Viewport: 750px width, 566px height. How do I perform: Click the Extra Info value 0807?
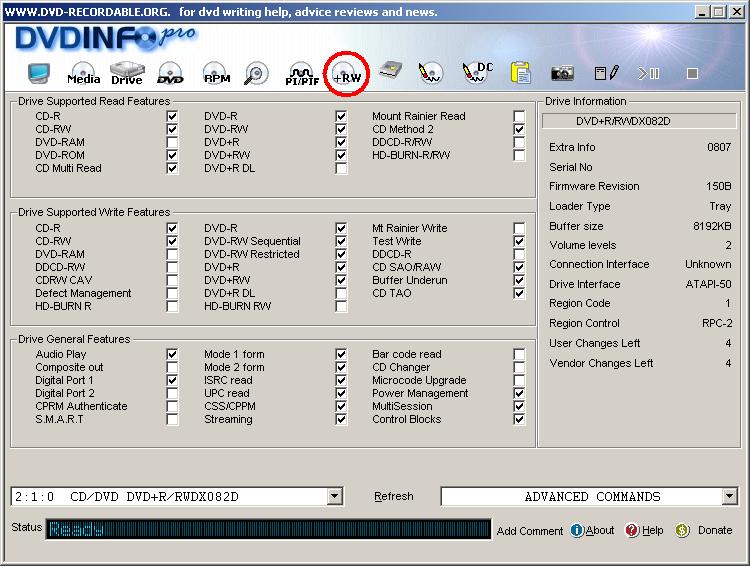719,147
